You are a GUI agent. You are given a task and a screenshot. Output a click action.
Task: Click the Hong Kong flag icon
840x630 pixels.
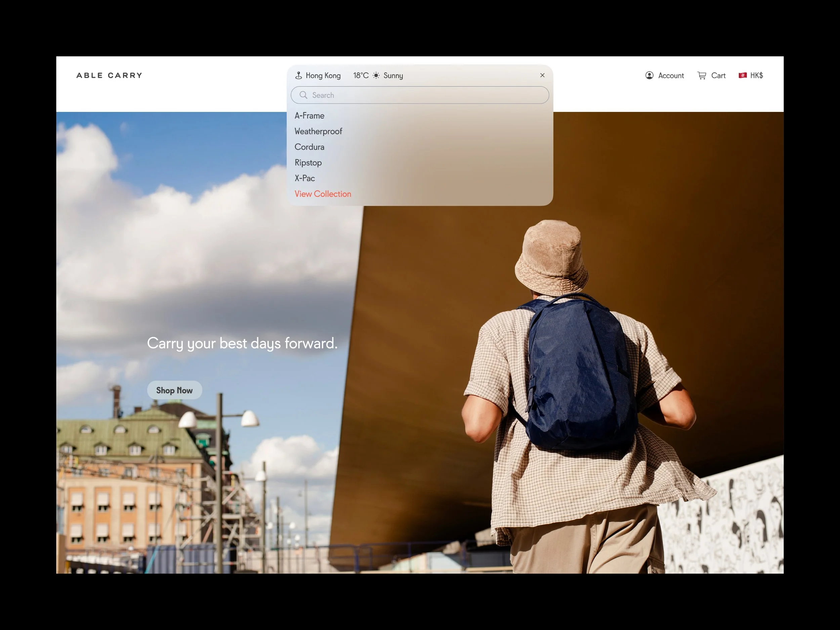[x=743, y=76]
